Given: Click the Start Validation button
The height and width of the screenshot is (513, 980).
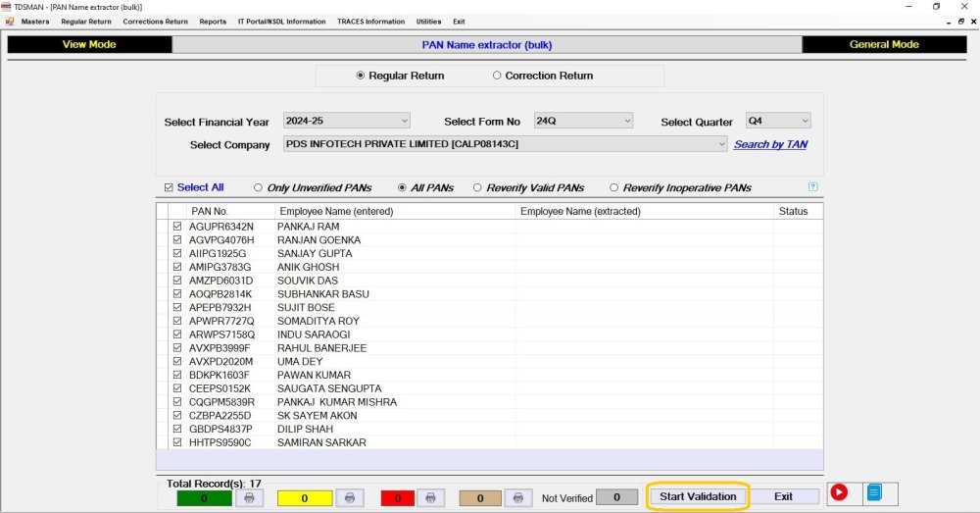Looking at the screenshot, I should pos(698,496).
